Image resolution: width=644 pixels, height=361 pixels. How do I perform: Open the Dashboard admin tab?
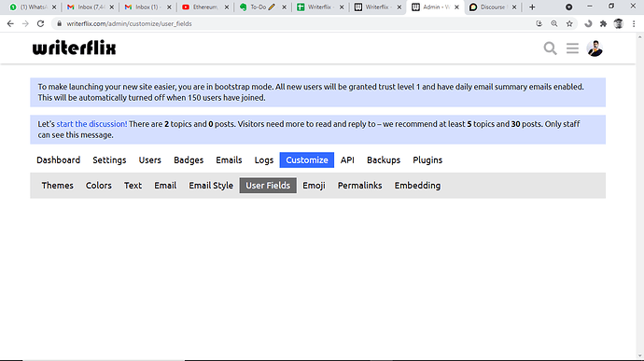pyautogui.click(x=58, y=160)
